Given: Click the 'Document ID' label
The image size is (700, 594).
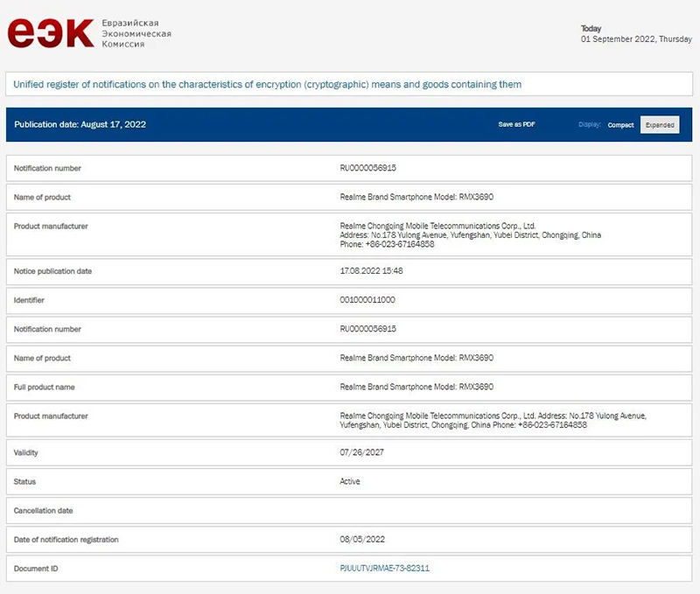Looking at the screenshot, I should point(36,569).
